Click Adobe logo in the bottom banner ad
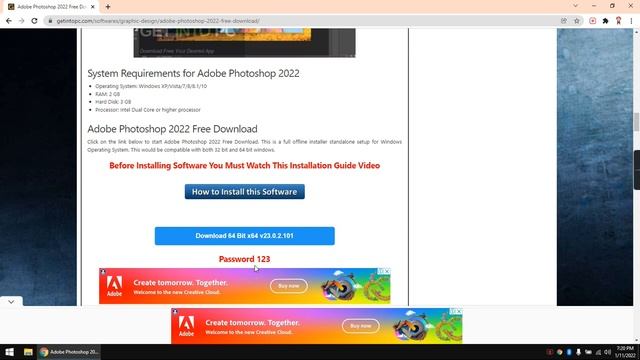 pyautogui.click(x=186, y=326)
